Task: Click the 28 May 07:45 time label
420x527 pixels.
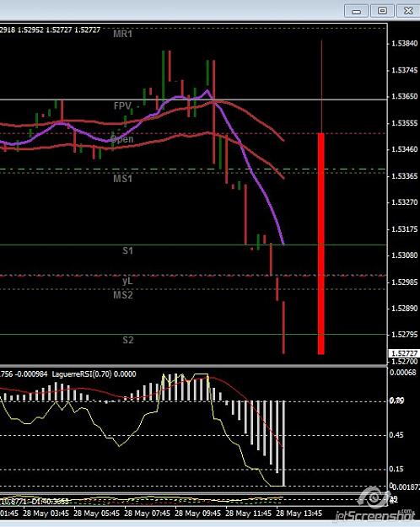Action: (147, 514)
